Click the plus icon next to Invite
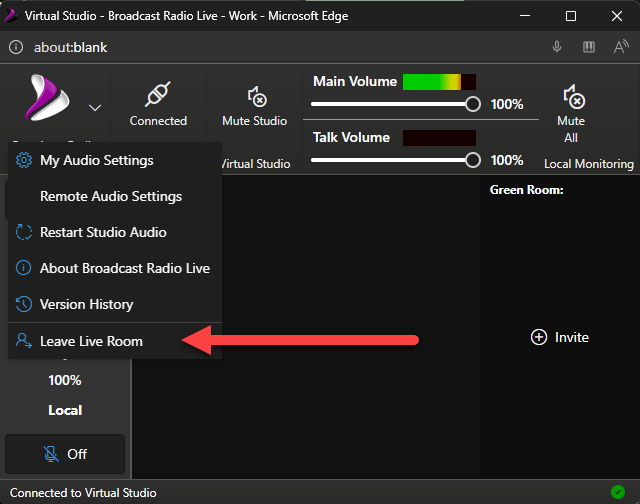Screen dimensions: 640x504 coord(539,337)
